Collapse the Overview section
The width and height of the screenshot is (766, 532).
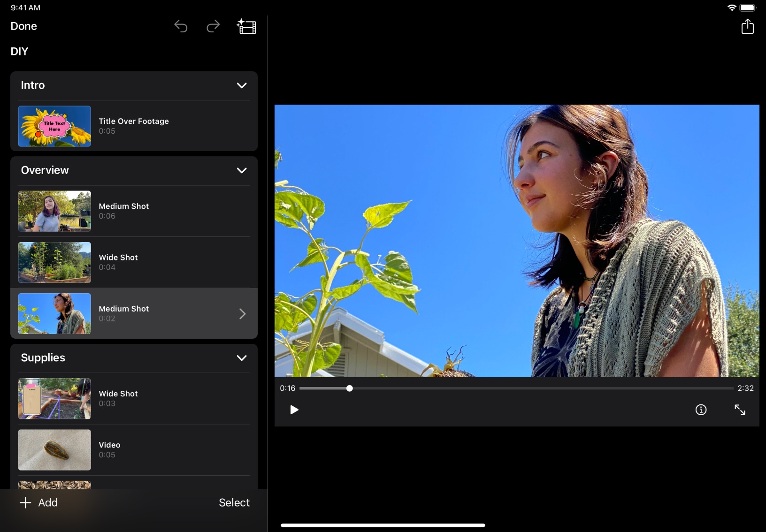tap(242, 170)
